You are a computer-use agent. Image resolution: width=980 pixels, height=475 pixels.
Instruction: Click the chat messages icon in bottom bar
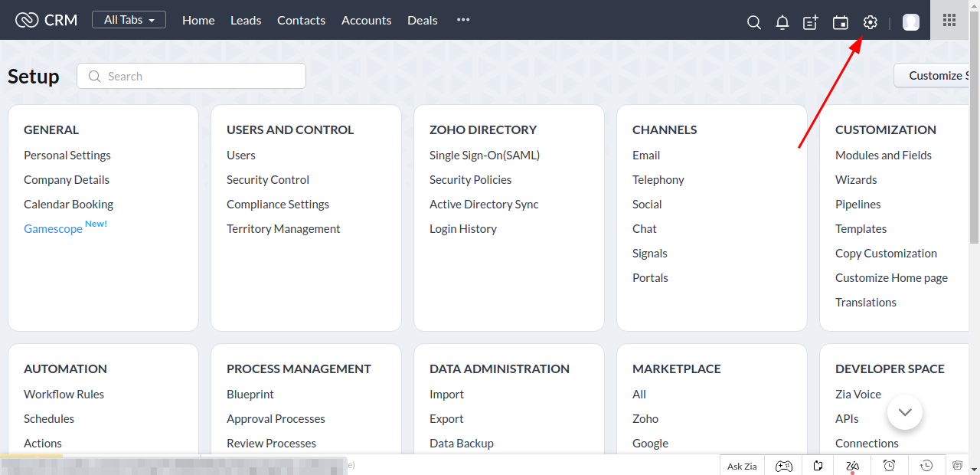(x=957, y=465)
